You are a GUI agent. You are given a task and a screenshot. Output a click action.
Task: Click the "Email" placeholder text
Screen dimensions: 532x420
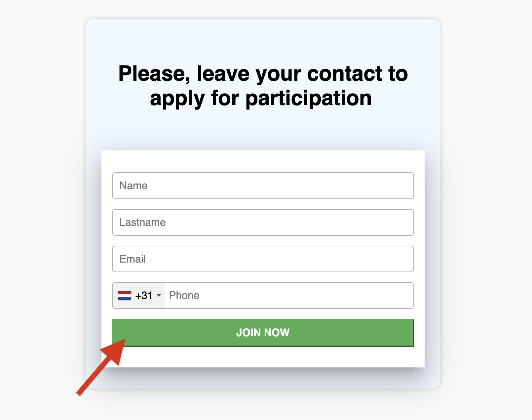click(x=133, y=259)
